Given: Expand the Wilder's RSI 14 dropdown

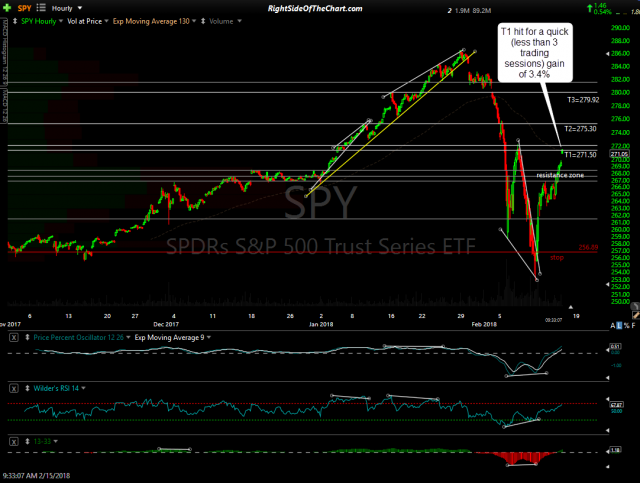Looking at the screenshot, I should pyautogui.click(x=83, y=388).
